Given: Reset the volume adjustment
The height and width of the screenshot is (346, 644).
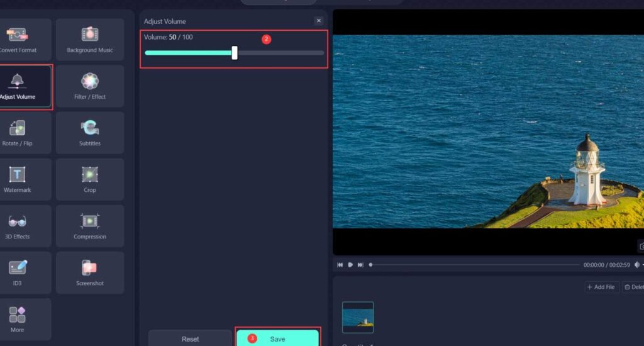Looking at the screenshot, I should tap(190, 338).
